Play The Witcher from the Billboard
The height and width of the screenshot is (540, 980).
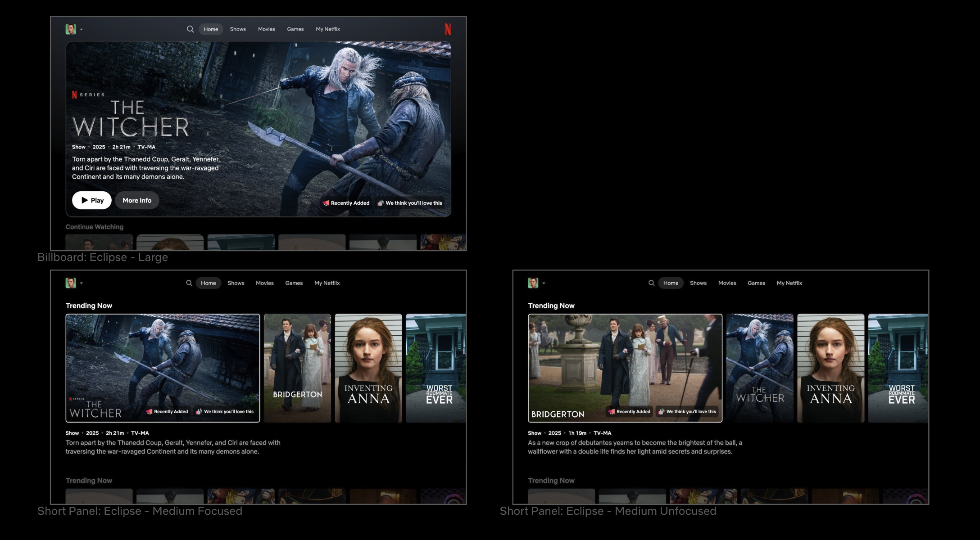(x=92, y=200)
